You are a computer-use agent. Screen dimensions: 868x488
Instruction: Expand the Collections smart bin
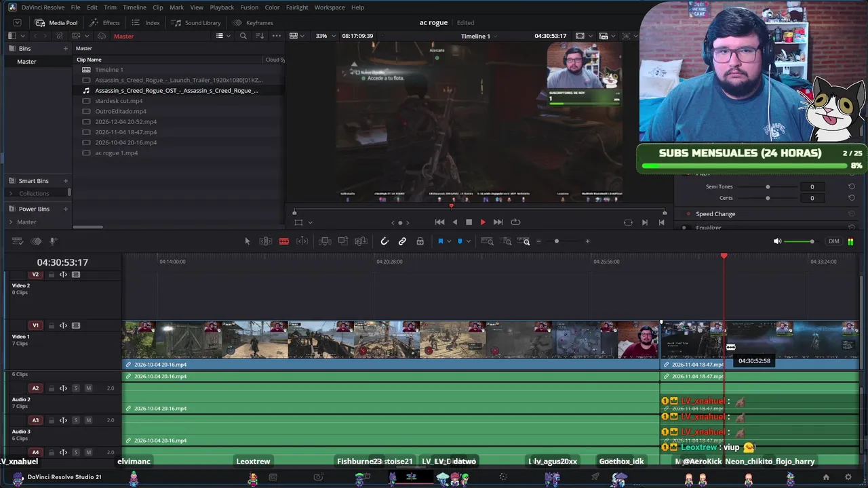[11, 194]
